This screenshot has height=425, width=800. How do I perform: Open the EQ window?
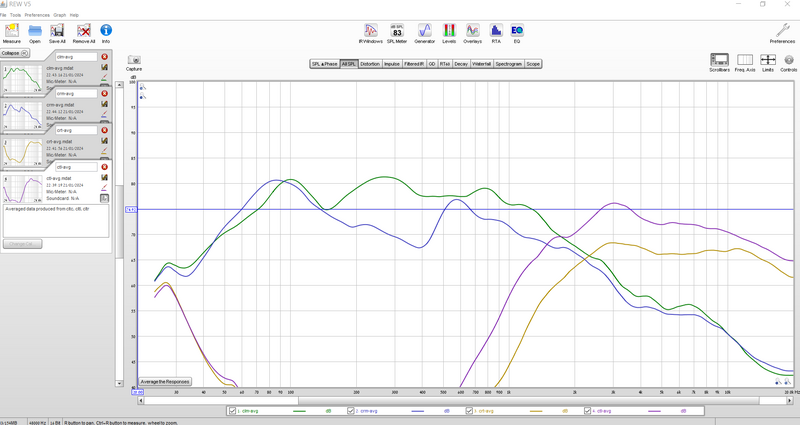(517, 30)
